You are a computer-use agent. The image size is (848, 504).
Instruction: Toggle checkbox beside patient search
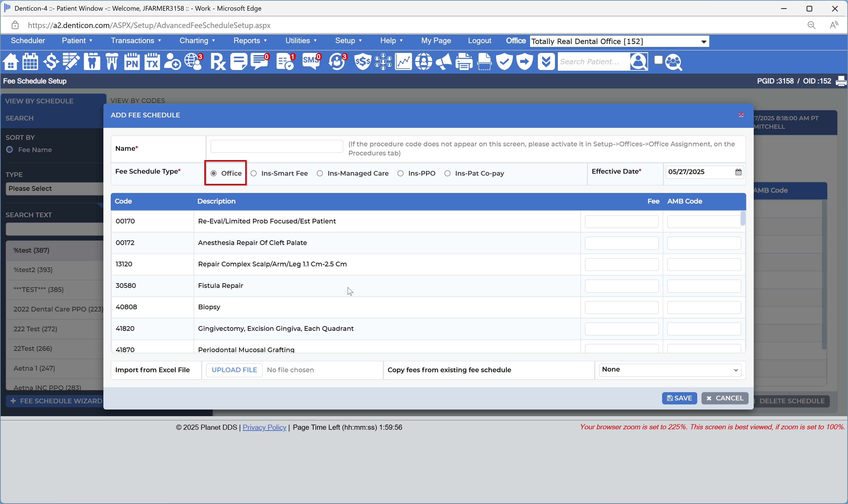pyautogui.click(x=659, y=60)
